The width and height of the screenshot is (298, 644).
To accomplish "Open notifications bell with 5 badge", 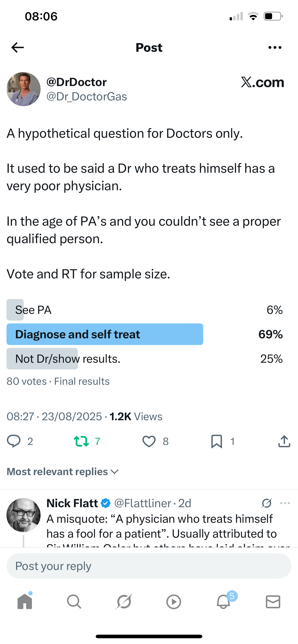I will coord(223,602).
